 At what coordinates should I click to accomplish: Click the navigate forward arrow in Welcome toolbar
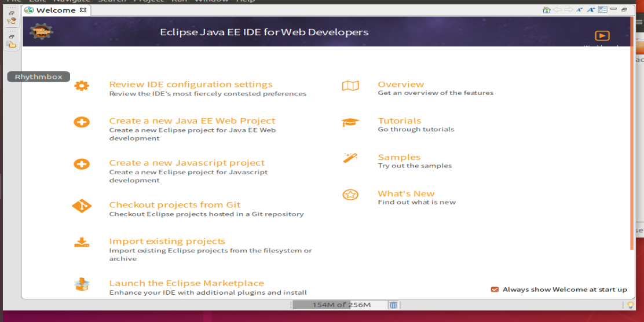tap(569, 10)
